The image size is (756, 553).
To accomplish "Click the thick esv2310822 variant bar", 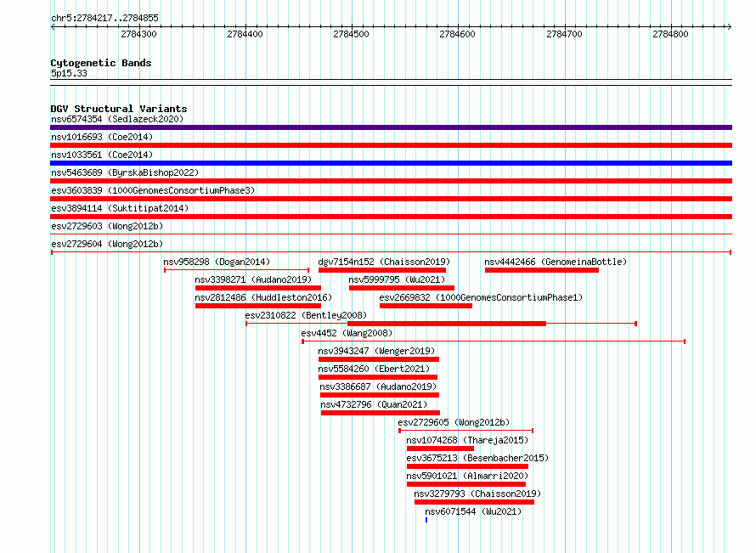I will [447, 324].
